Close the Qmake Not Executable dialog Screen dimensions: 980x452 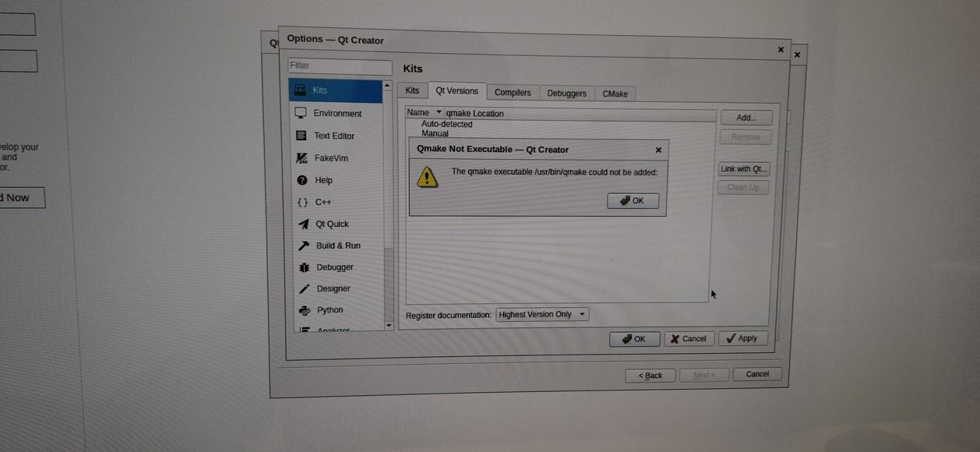tap(658, 150)
